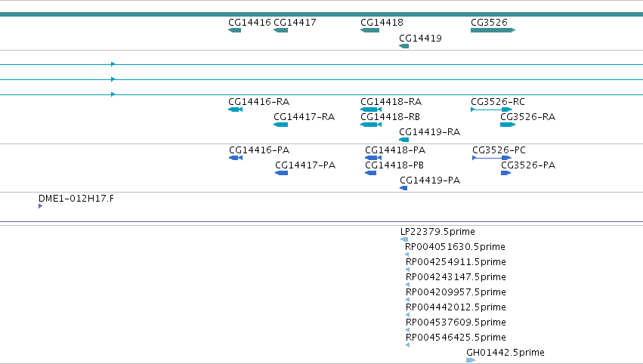The width and height of the screenshot is (643, 364).
Task: Open the CG14418 gene label
Action: pyautogui.click(x=382, y=23)
